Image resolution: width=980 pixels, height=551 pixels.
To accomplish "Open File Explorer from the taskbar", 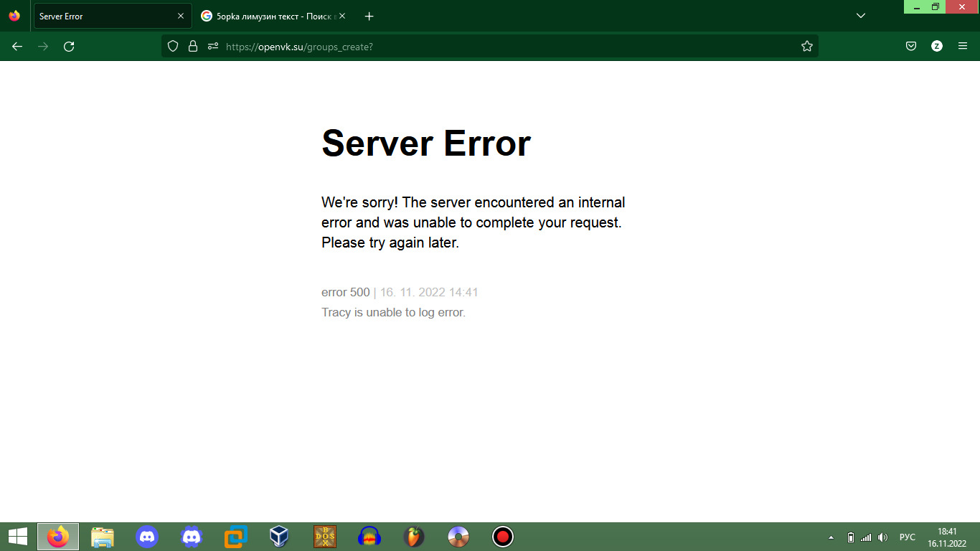I will click(x=103, y=537).
